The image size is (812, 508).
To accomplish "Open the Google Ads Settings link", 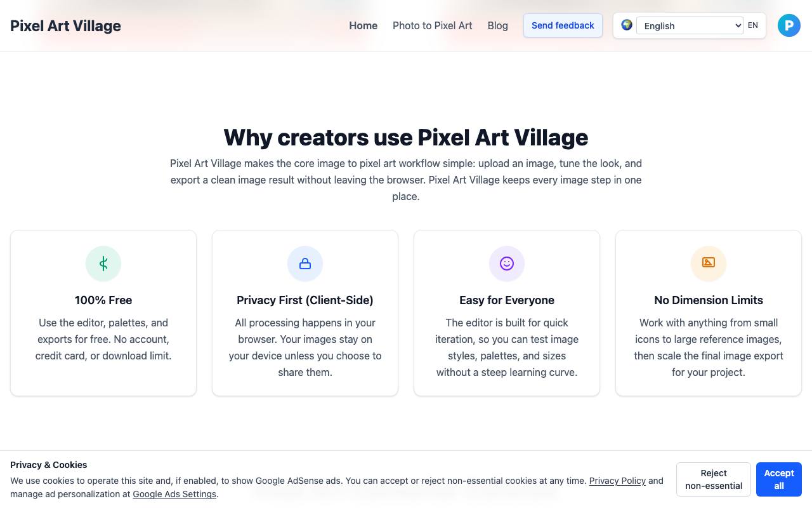I will click(174, 494).
